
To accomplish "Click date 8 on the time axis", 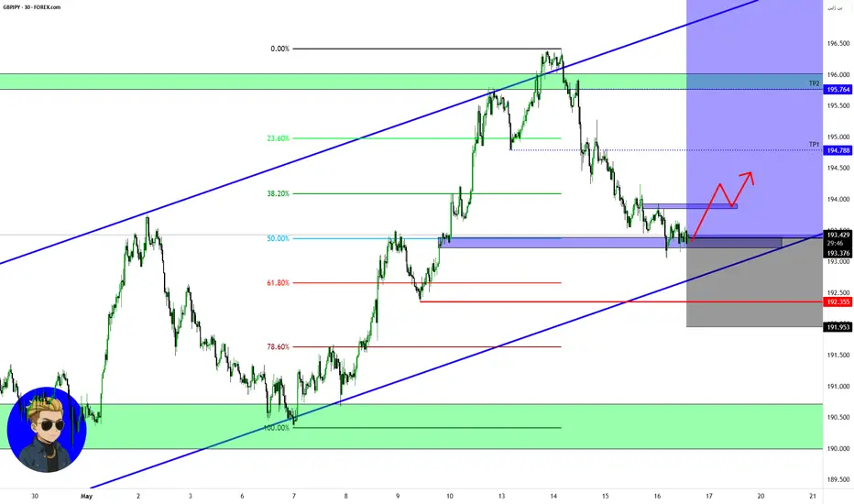I will tap(345, 497).
